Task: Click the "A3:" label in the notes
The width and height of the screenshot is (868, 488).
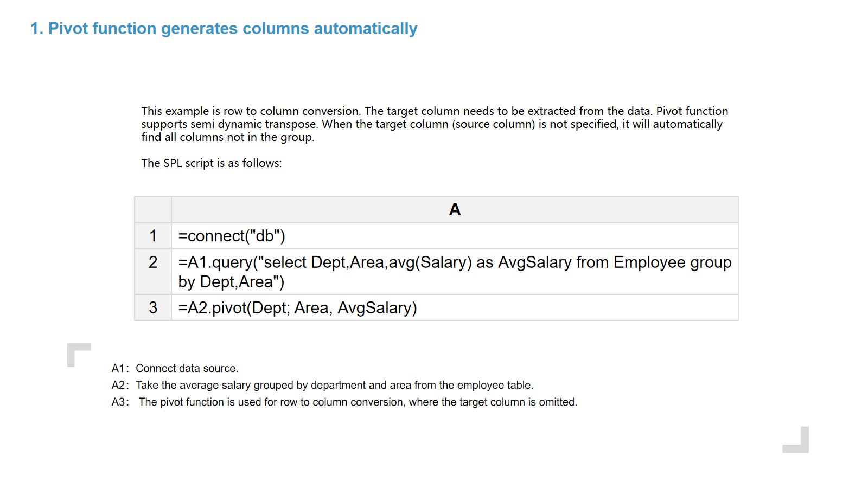Action: (120, 402)
